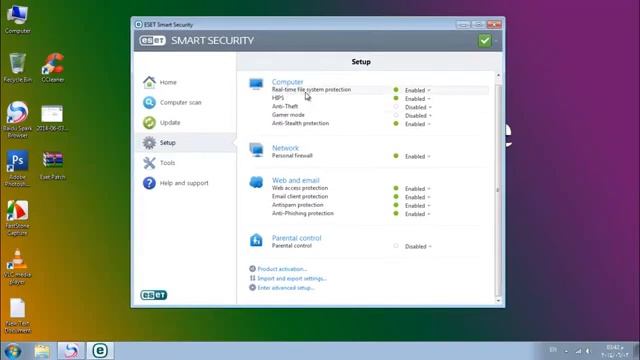
Task: Select Help and support in sidebar
Action: (185, 183)
